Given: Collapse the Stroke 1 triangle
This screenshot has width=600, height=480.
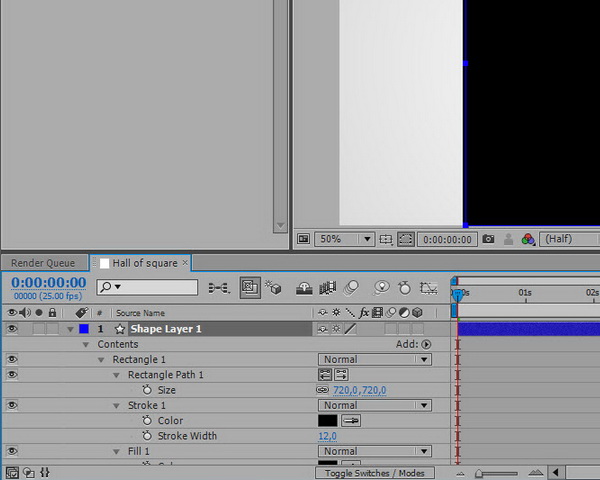Looking at the screenshot, I should (x=116, y=406).
